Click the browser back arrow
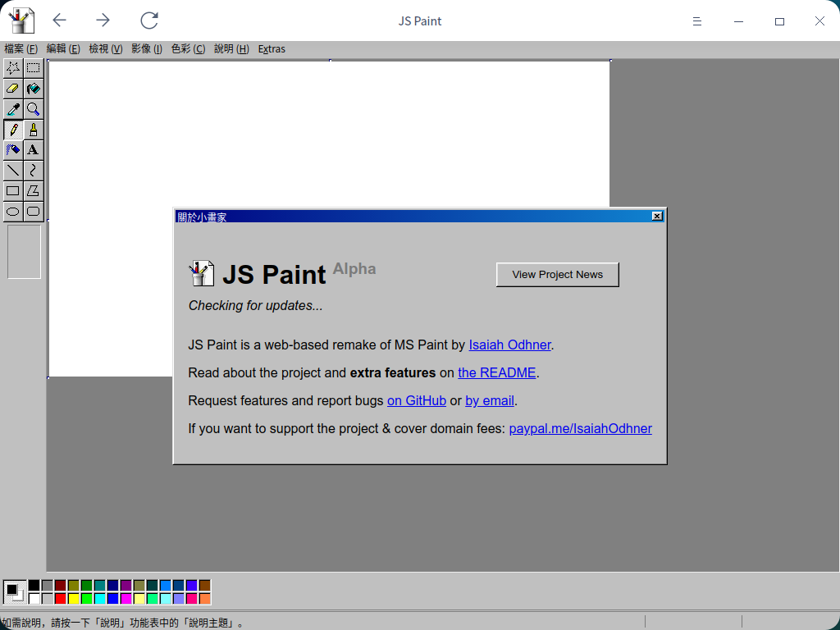The height and width of the screenshot is (630, 840). coord(59,21)
